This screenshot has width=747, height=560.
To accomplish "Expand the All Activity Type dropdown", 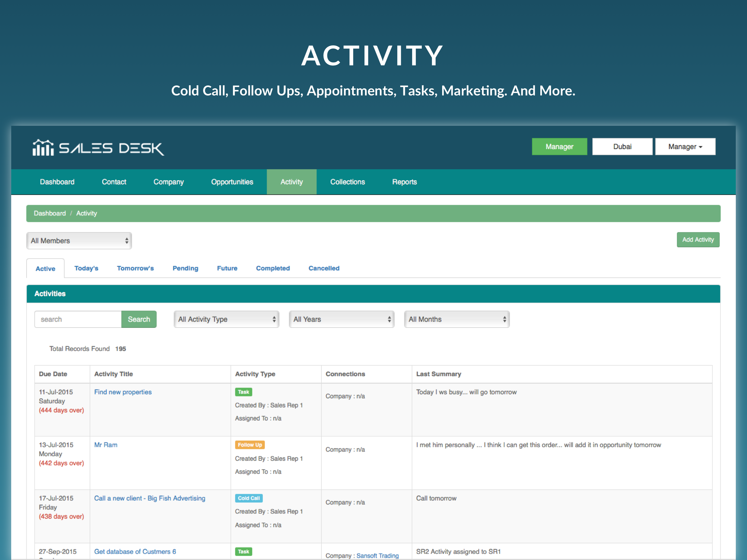I will tap(226, 319).
